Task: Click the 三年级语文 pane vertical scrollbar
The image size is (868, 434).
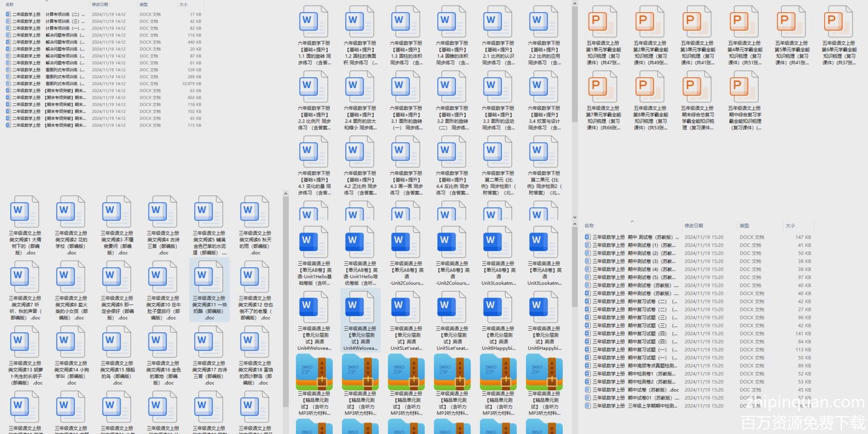Action: click(286, 304)
